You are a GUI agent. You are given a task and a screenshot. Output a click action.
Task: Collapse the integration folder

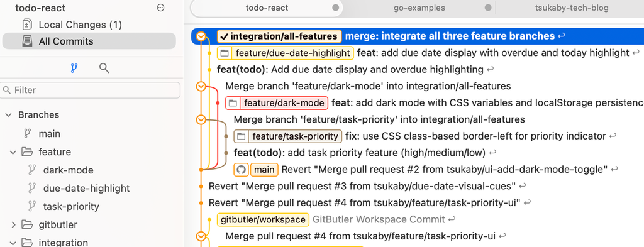click(x=13, y=243)
